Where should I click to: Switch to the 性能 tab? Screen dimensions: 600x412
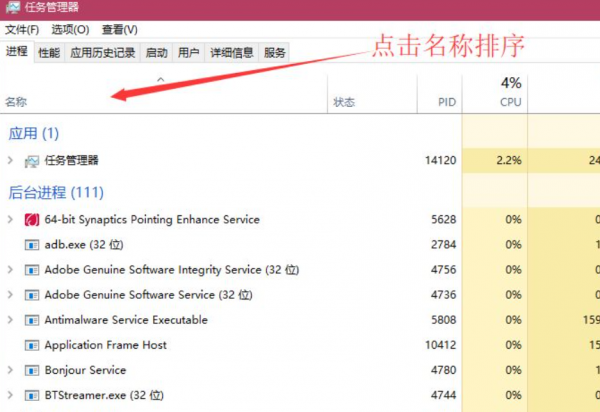tap(49, 52)
